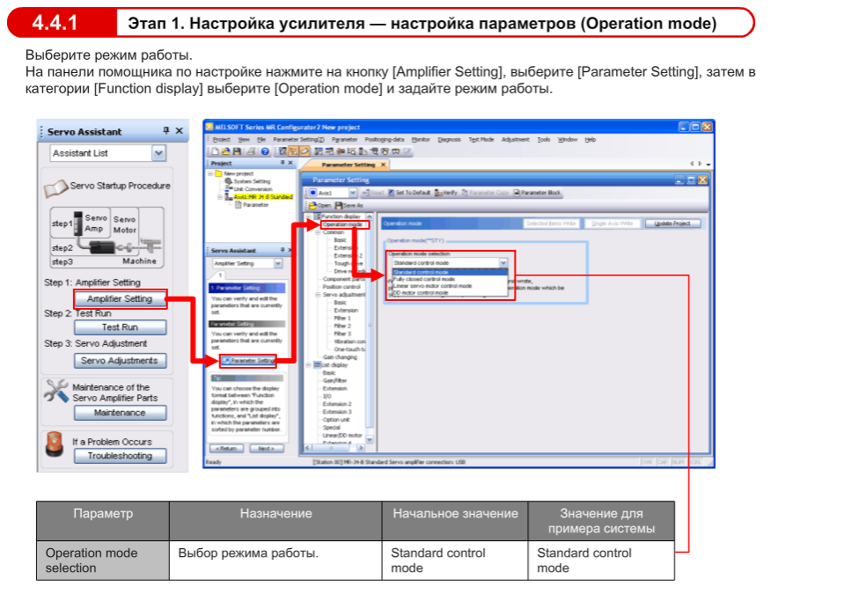This screenshot has height=616, width=844.
Task: Choose Linear servo motor control mode option
Action: point(433,286)
